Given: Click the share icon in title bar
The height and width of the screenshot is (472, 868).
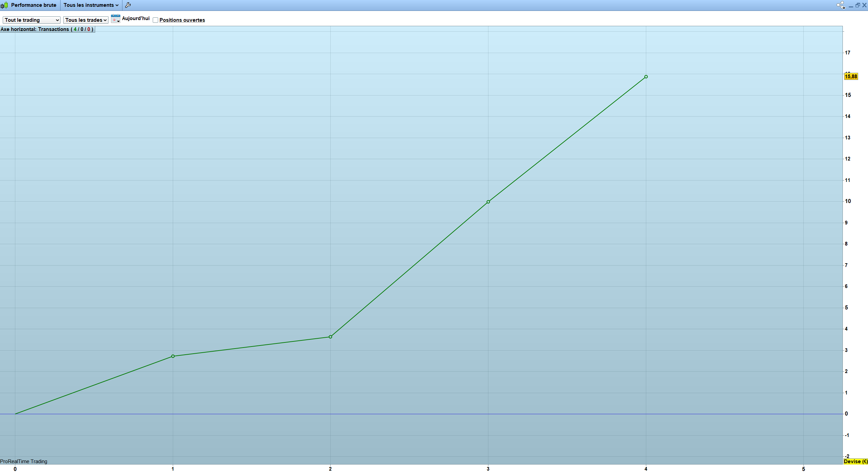Looking at the screenshot, I should 840,5.
